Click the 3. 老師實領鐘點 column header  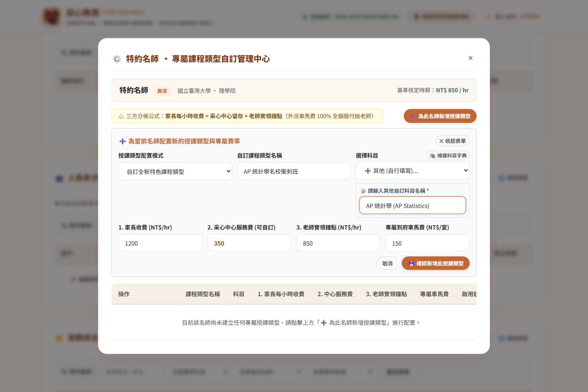tap(386, 294)
